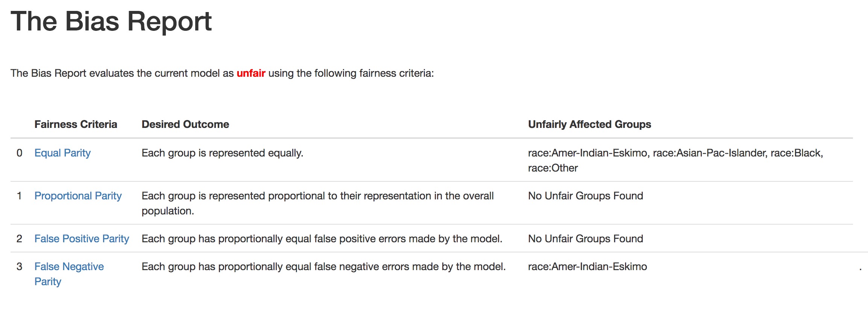
Task: Click the false negative errors description text
Action: (x=323, y=266)
